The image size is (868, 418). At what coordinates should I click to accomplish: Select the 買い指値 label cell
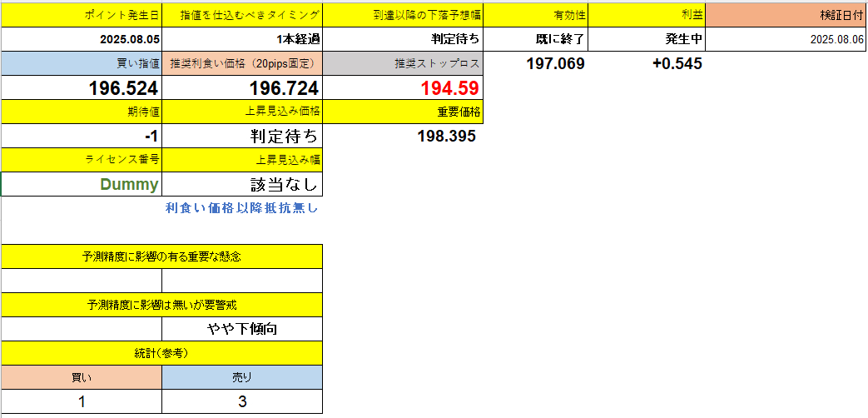[x=82, y=63]
